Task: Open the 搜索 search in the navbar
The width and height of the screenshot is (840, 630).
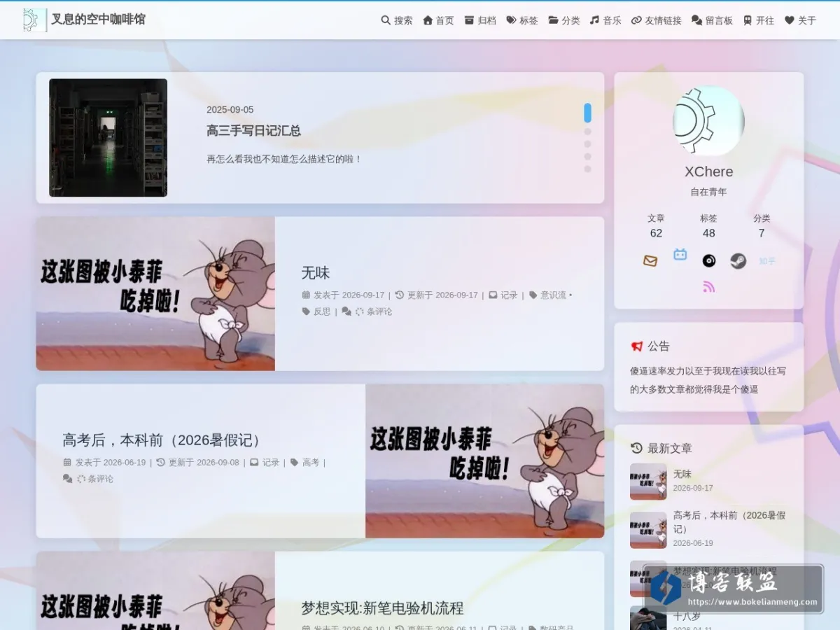Action: (x=397, y=20)
